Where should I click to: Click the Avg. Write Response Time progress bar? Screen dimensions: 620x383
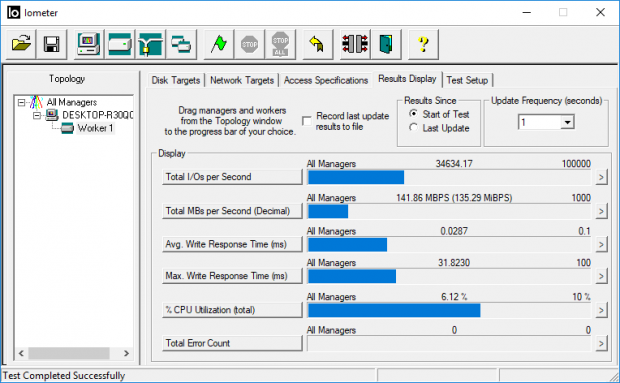coord(449,245)
